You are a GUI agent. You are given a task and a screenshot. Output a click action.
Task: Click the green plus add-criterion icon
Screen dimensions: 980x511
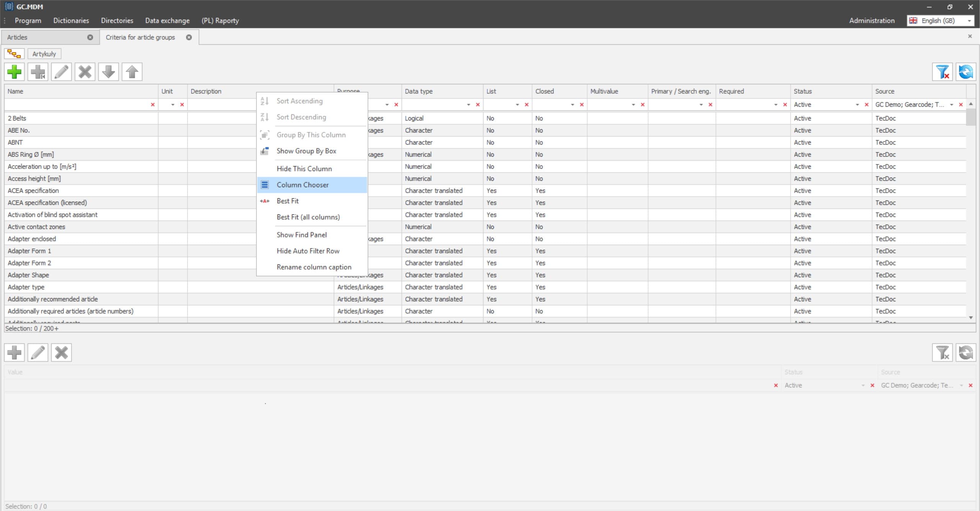(x=15, y=72)
